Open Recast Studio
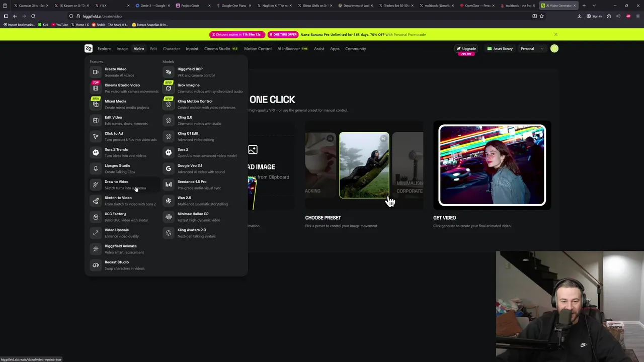The width and height of the screenshot is (644, 362). pyautogui.click(x=123, y=265)
